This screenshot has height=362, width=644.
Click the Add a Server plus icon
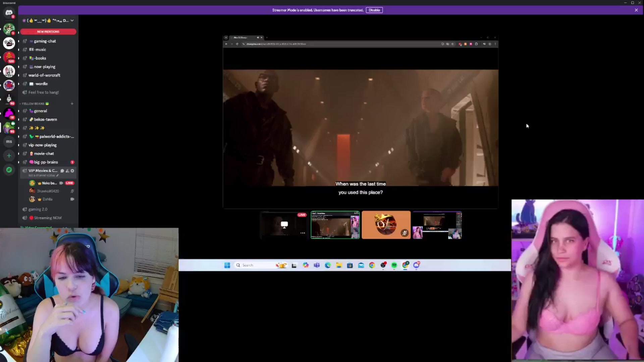pos(9,156)
